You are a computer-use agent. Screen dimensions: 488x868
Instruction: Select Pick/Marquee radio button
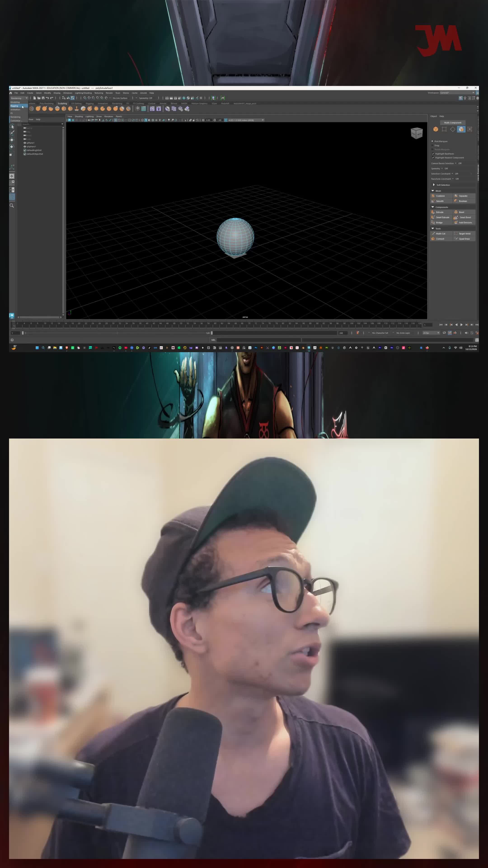[432, 141]
